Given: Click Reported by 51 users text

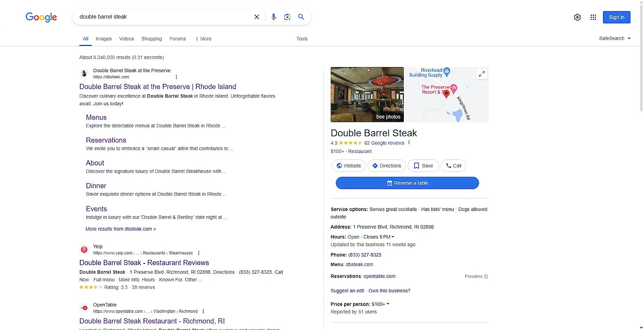Looking at the screenshot, I should pyautogui.click(x=354, y=312).
